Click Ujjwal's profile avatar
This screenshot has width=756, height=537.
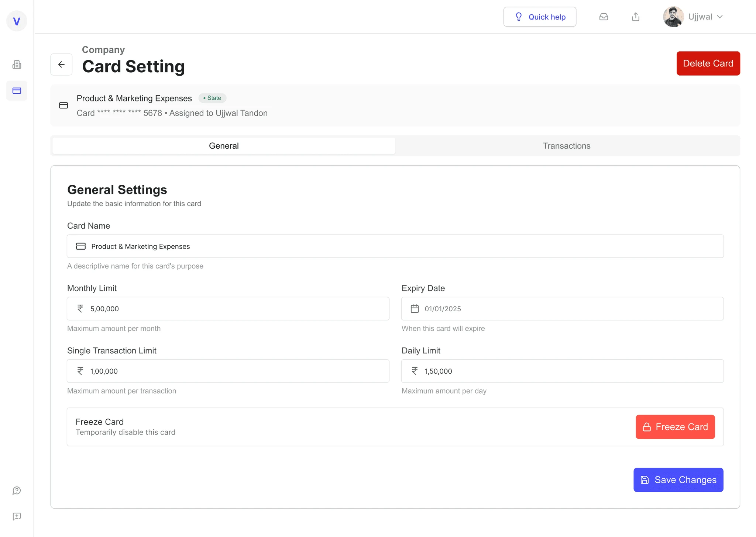(673, 17)
